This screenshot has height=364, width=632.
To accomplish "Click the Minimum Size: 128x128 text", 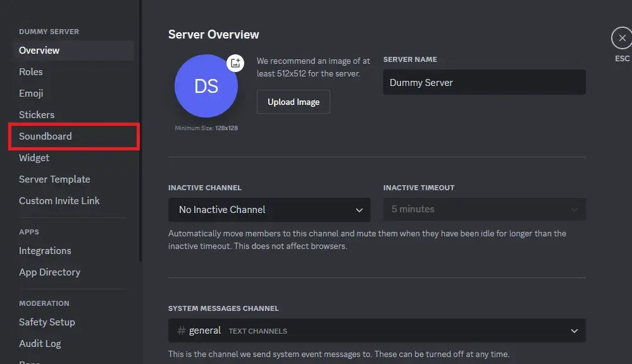I will 206,128.
